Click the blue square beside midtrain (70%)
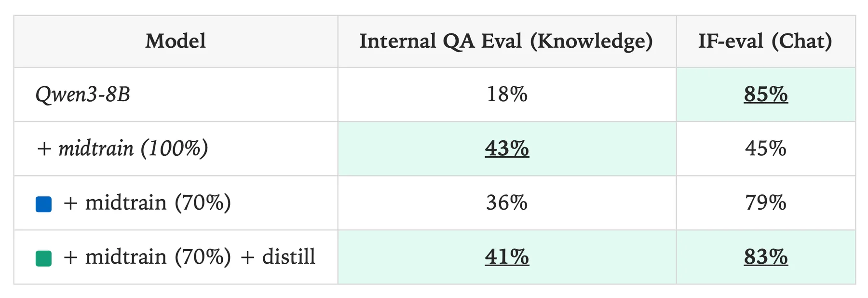The image size is (868, 298). point(44,204)
